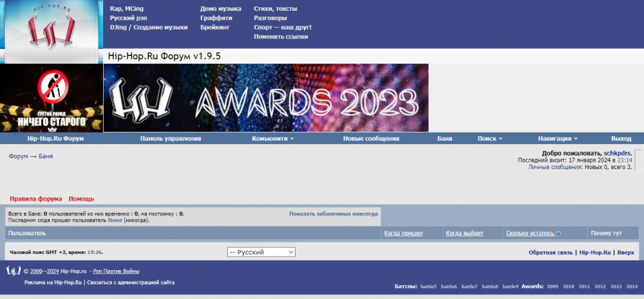Open battle6 link in footer
Screen dimensions: 644x299
449,286
